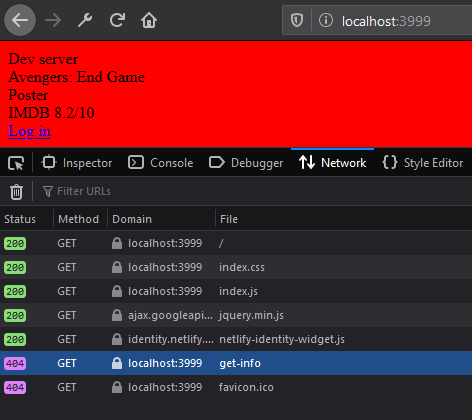The height and width of the screenshot is (420, 472).
Task: Click the 'IMDB 8.2/10' rating text
Action: 51,113
